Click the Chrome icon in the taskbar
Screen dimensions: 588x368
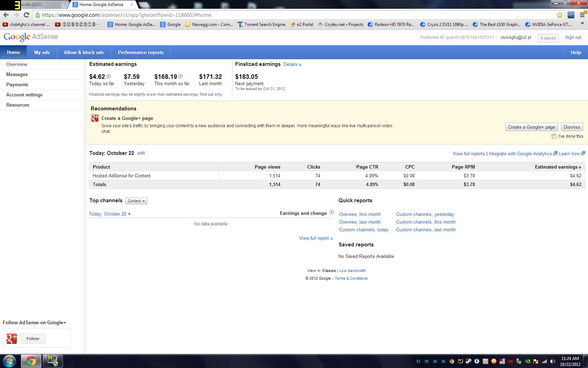(31, 361)
